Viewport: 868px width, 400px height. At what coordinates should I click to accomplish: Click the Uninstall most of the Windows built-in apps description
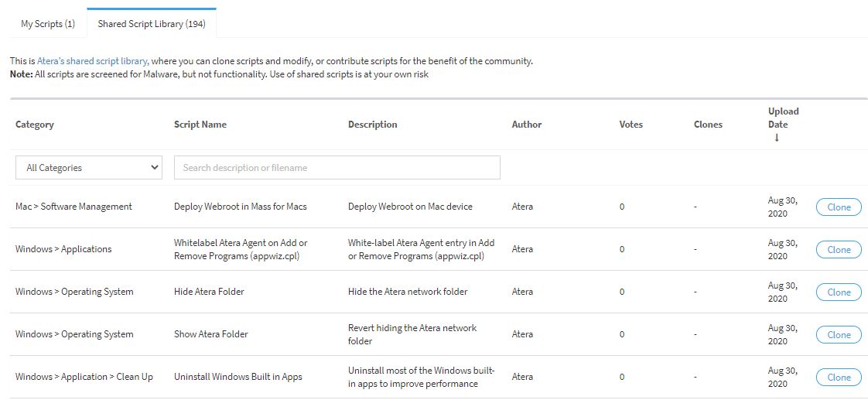422,377
